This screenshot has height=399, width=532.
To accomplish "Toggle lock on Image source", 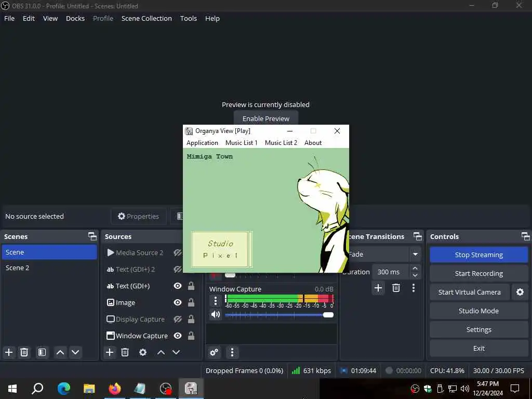I will 191,302.
